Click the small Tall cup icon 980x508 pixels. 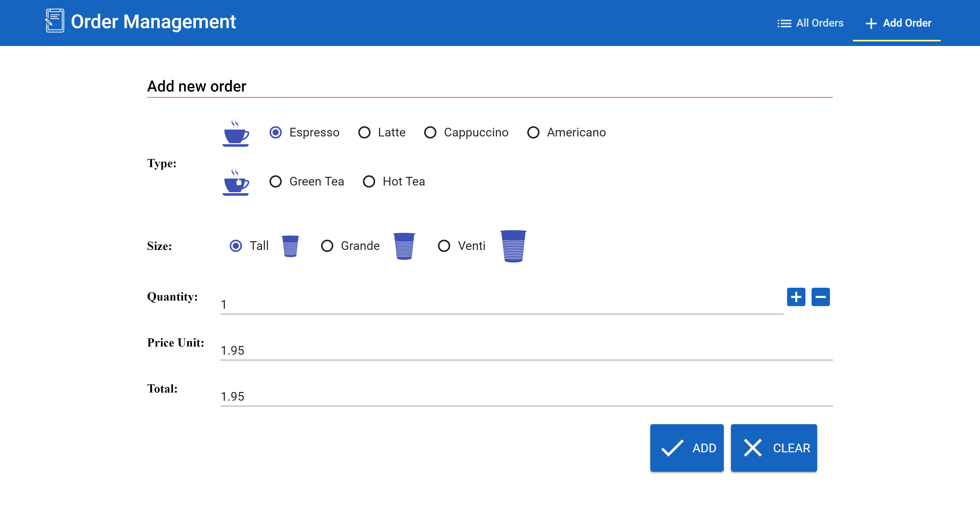(290, 246)
